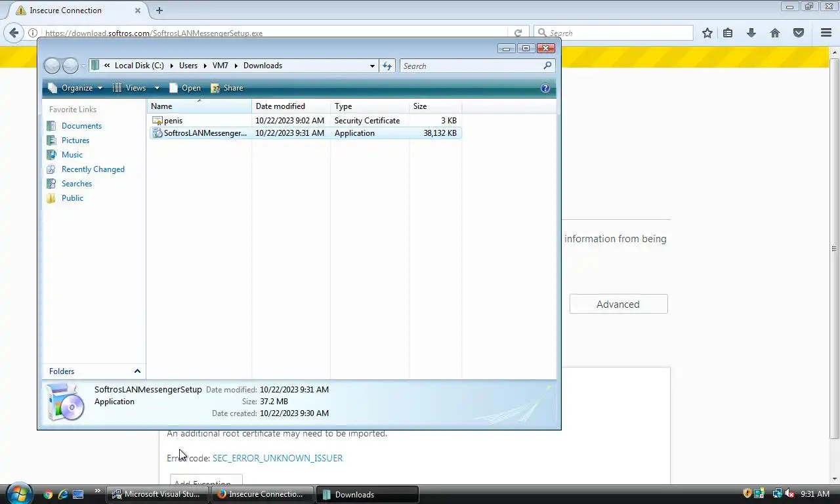The height and width of the screenshot is (504, 840).
Task: Click the Advanced button in Firefox
Action: coord(618,304)
